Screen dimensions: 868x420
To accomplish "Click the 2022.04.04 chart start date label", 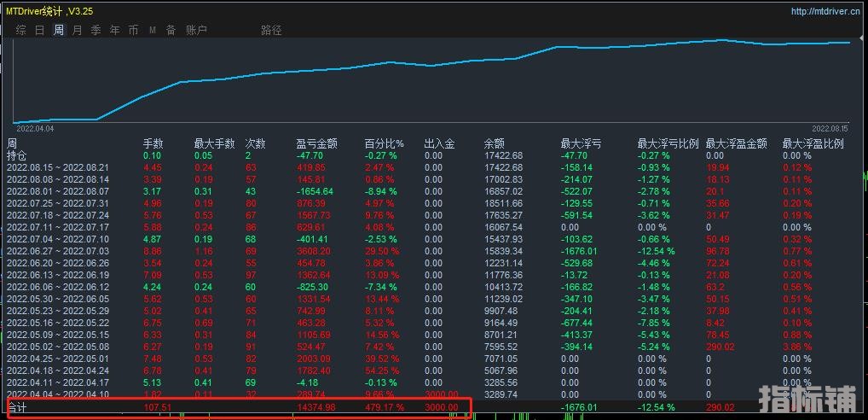I will click(x=35, y=129).
